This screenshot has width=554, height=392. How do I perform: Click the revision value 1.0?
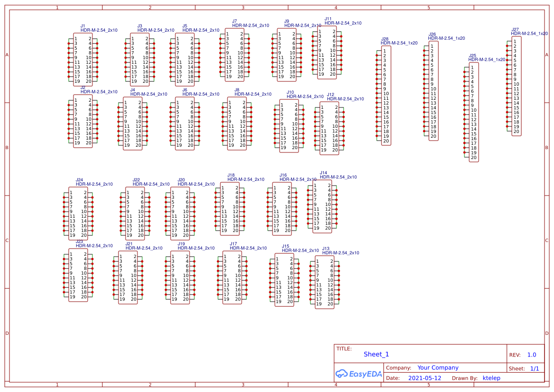pyautogui.click(x=531, y=355)
